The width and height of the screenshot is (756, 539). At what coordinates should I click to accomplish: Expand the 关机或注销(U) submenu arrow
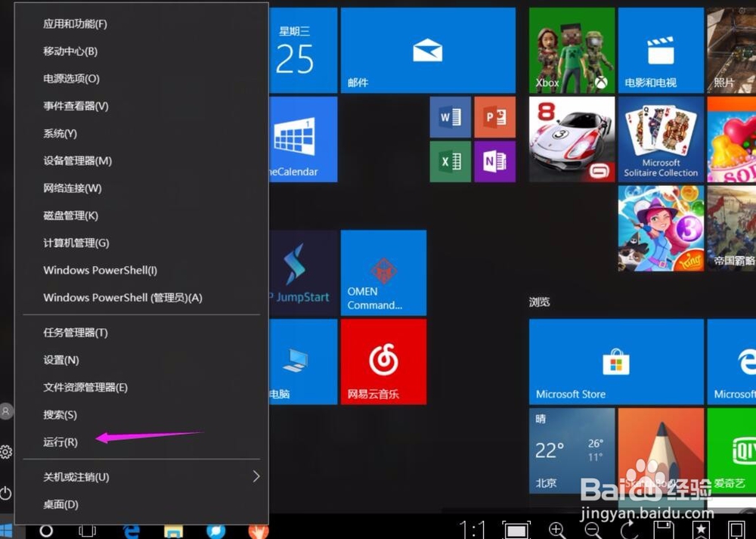[x=256, y=477]
